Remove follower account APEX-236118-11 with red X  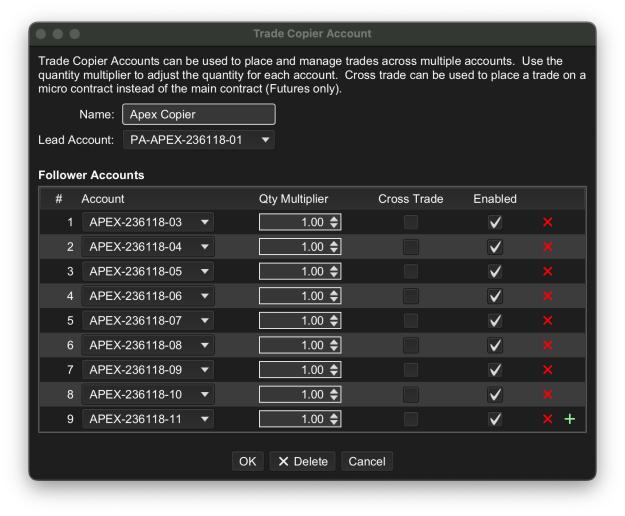548,419
